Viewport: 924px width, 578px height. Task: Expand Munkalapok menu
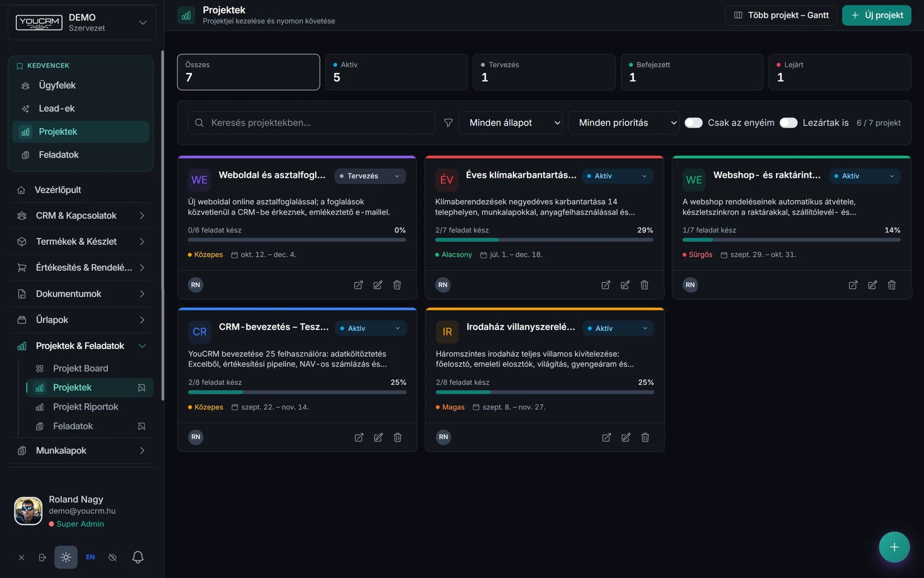pyautogui.click(x=80, y=451)
